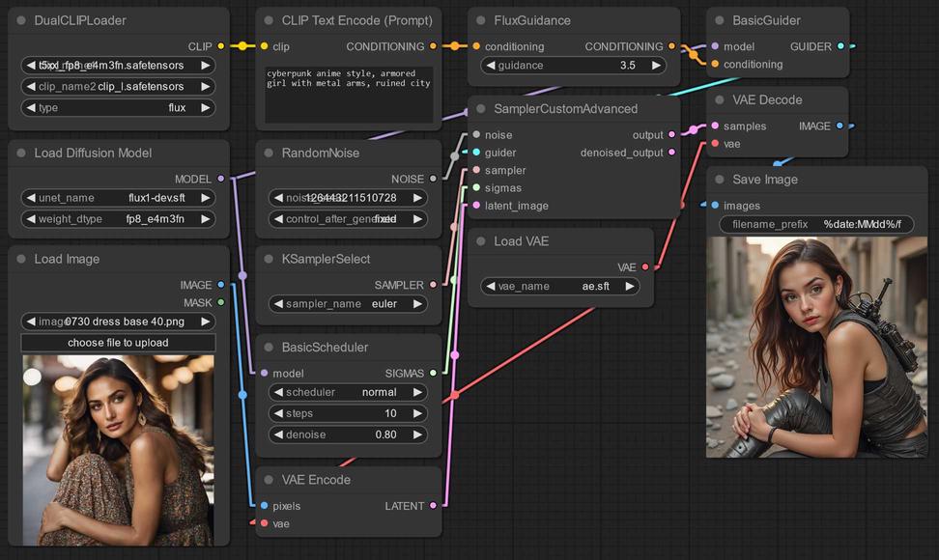Click the first clip name combo in DualCLIPLoader
Image resolution: width=939 pixels, height=560 pixels.
118,66
